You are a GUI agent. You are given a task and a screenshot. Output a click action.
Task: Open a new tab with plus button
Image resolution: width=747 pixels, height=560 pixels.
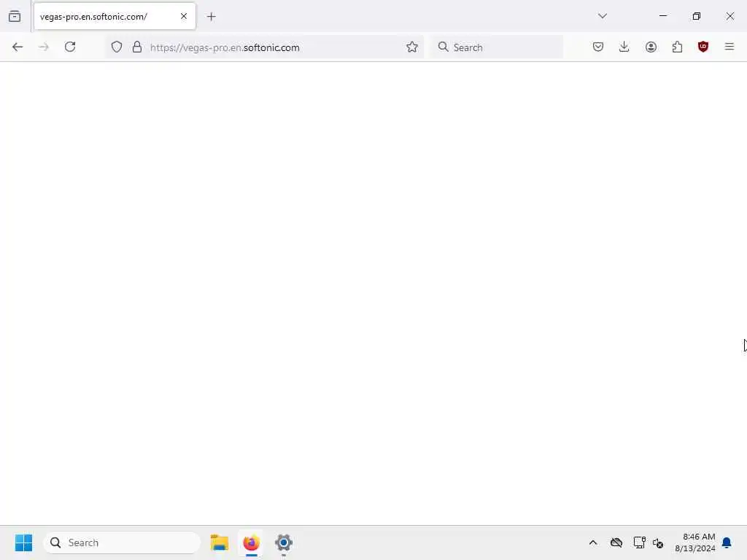pos(212,17)
